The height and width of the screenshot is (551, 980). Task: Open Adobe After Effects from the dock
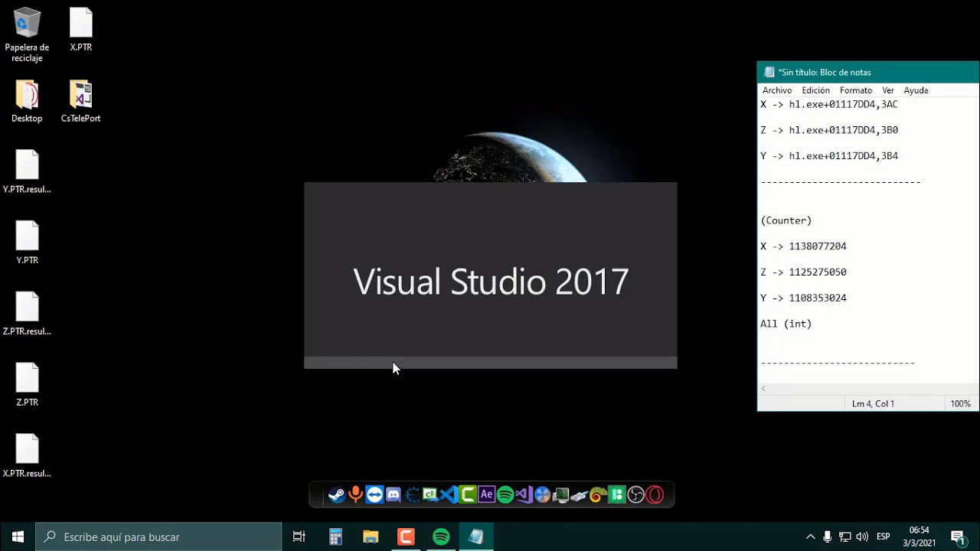click(486, 495)
